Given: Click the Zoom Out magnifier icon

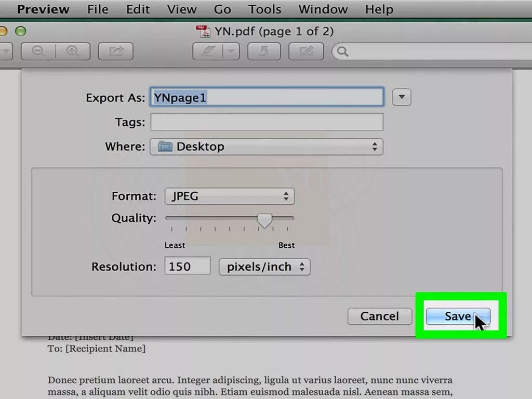Looking at the screenshot, I should tap(38, 51).
